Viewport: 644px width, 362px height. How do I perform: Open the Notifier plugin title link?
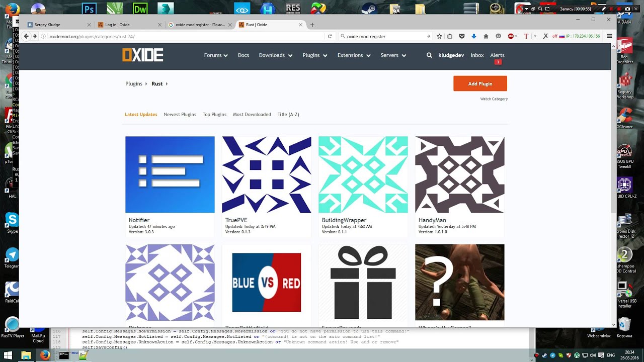(x=139, y=220)
